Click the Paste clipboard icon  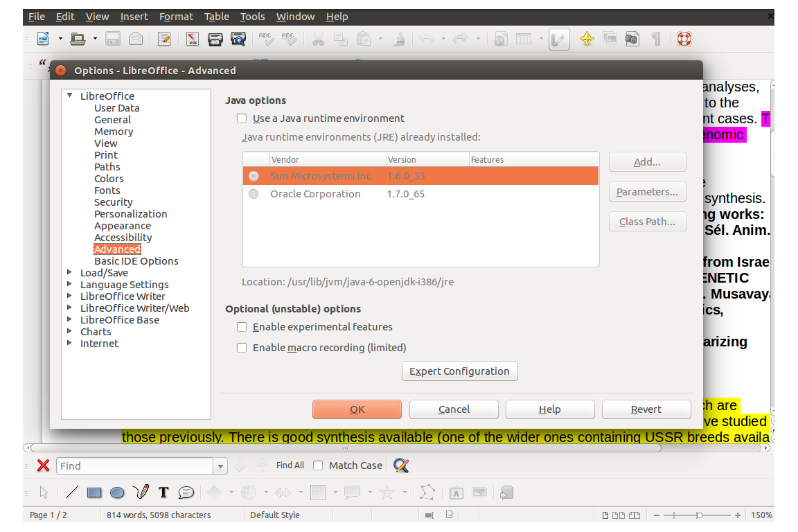(x=364, y=39)
